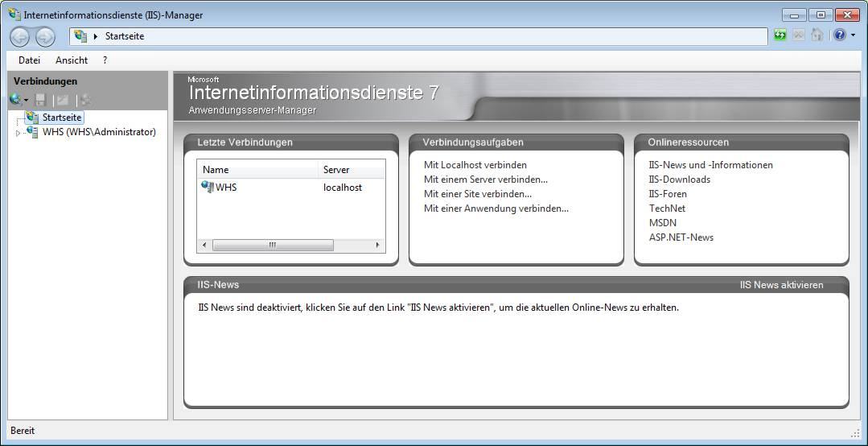868x446 pixels.
Task: Click the WHS server tree icon
Action: (32, 132)
